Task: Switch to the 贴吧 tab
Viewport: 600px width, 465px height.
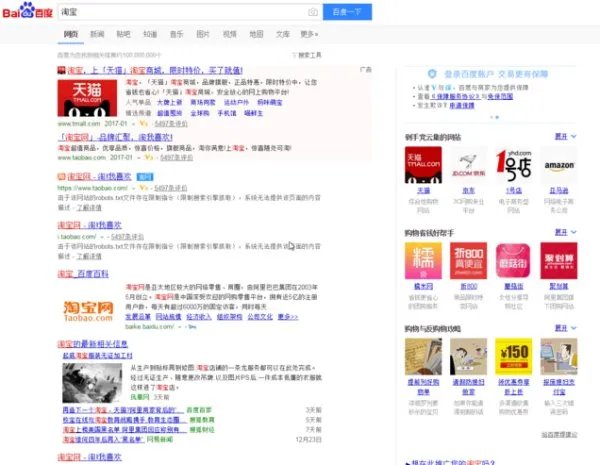Action: click(x=123, y=34)
